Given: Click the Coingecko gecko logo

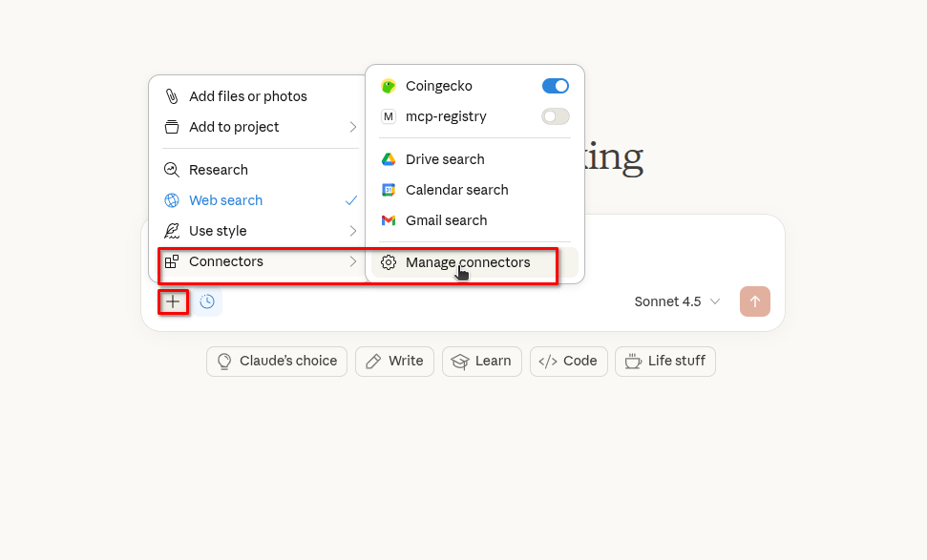Looking at the screenshot, I should (x=389, y=86).
